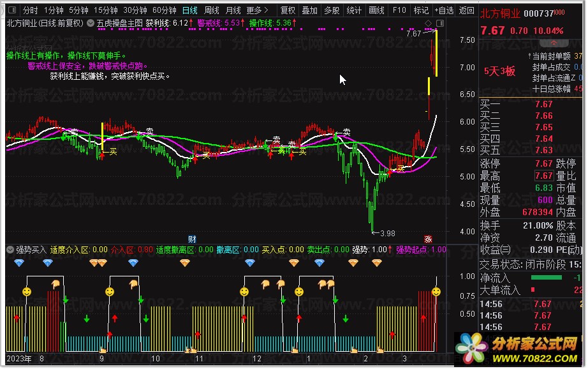Open the 复权 adjustment option

pos(288,10)
